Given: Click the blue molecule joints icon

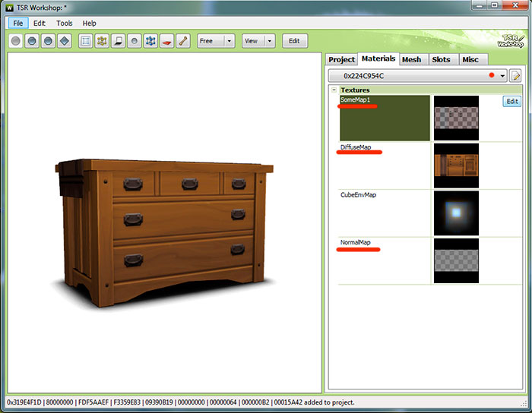Looking at the screenshot, I should (x=150, y=41).
